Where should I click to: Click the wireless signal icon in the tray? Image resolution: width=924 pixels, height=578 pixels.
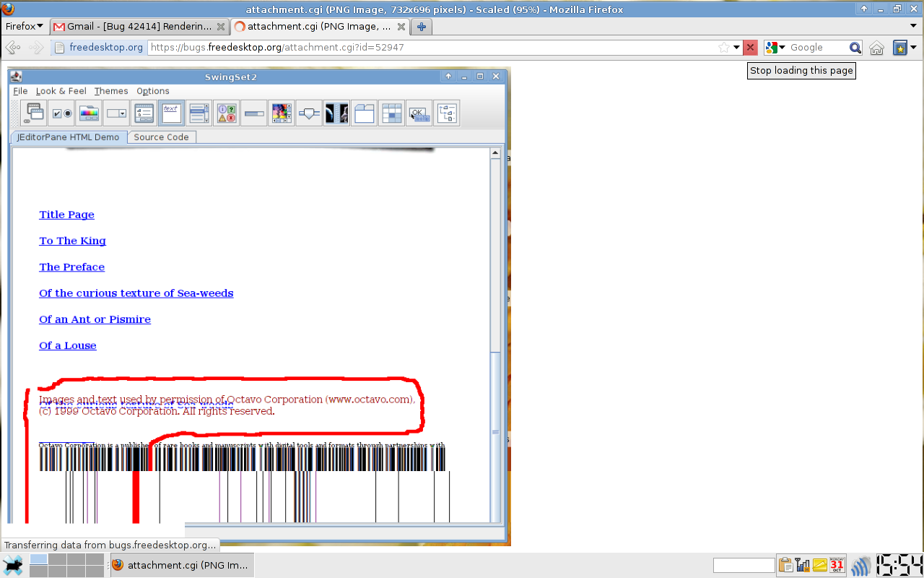pos(861,565)
